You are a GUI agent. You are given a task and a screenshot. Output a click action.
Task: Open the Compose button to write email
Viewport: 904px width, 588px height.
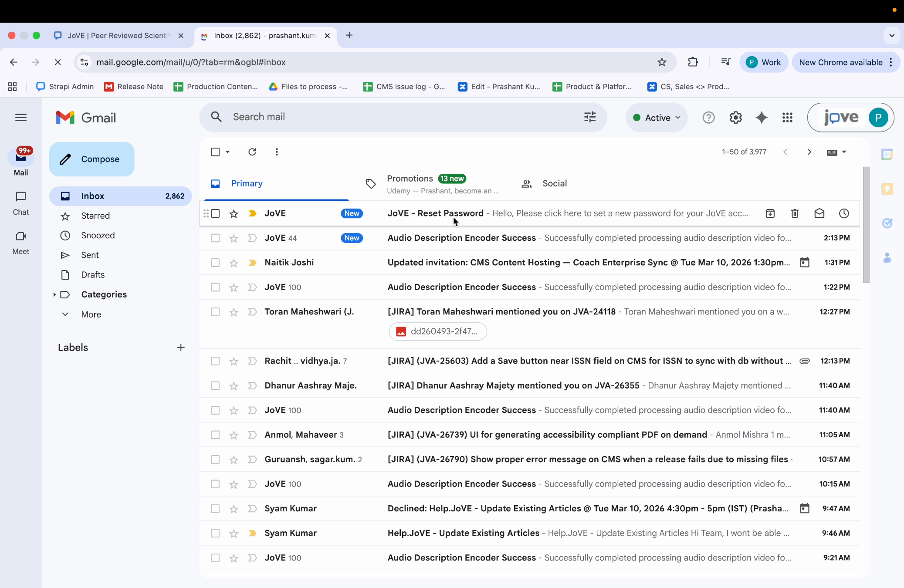[91, 159]
